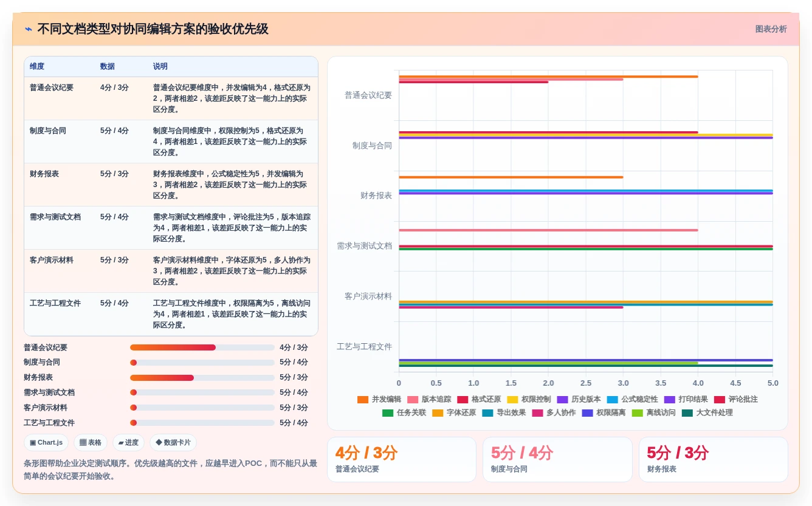Screen dimensions: 812x506
Task: Select the 工艺与工程文件 table row name
Action: pos(55,303)
